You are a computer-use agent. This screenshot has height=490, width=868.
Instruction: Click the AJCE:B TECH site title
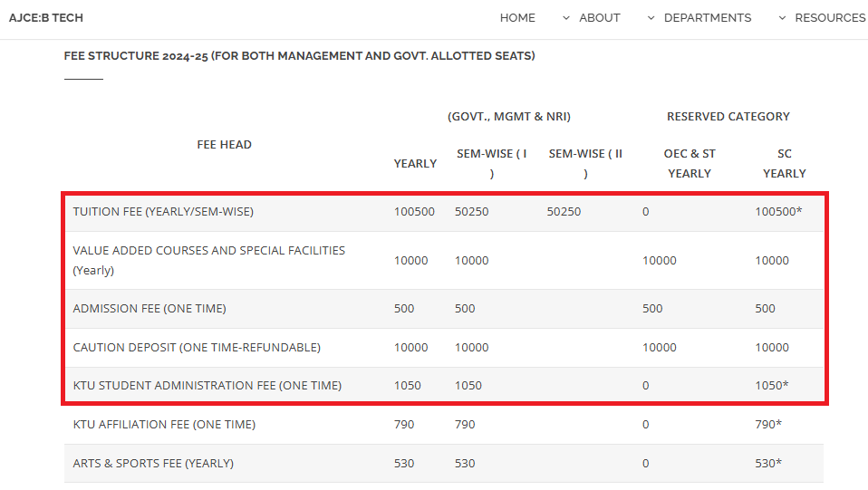(x=45, y=18)
